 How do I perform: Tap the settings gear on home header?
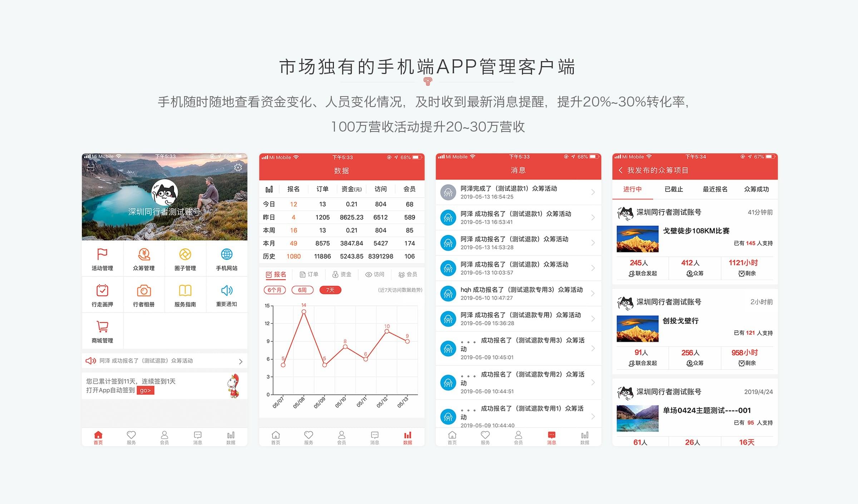click(x=238, y=168)
